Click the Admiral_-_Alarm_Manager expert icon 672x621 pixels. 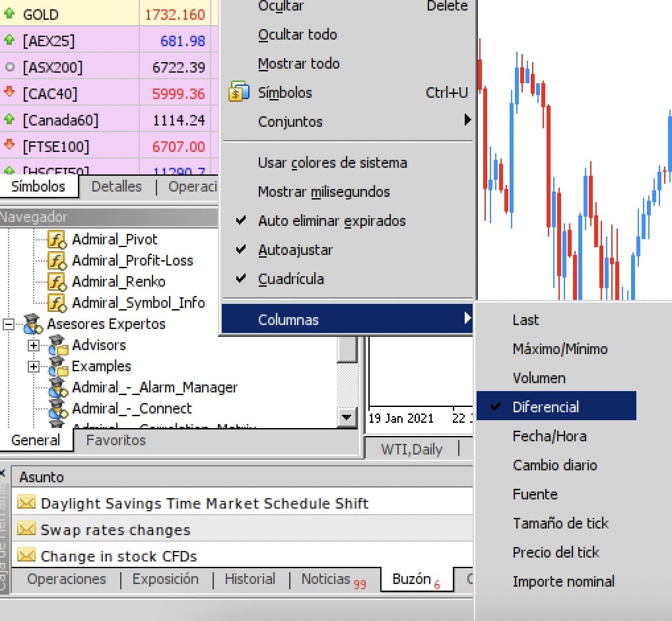58,387
